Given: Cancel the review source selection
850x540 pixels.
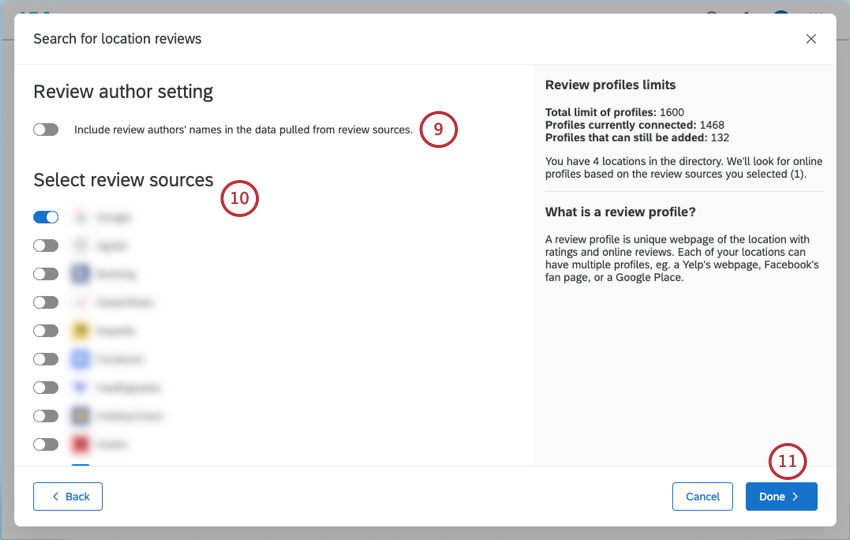Looking at the screenshot, I should 703,497.
